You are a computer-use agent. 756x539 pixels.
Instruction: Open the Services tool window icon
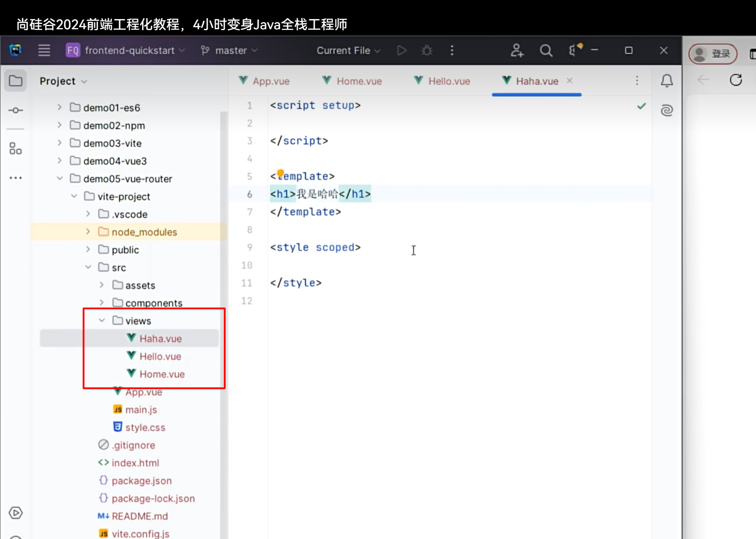16,513
